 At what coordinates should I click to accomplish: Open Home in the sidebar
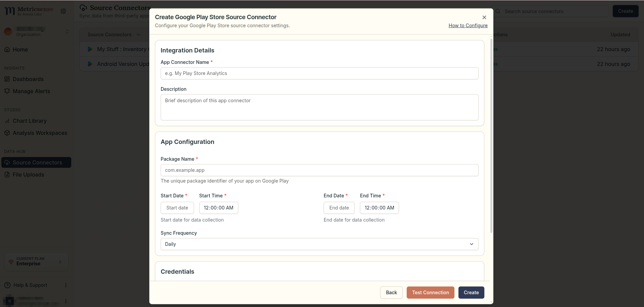36,49
